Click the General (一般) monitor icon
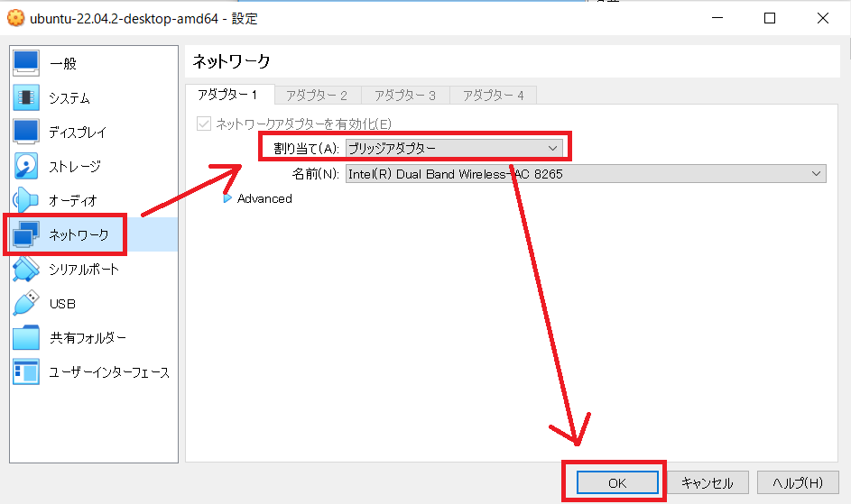This screenshot has height=504, width=851. tap(26, 63)
